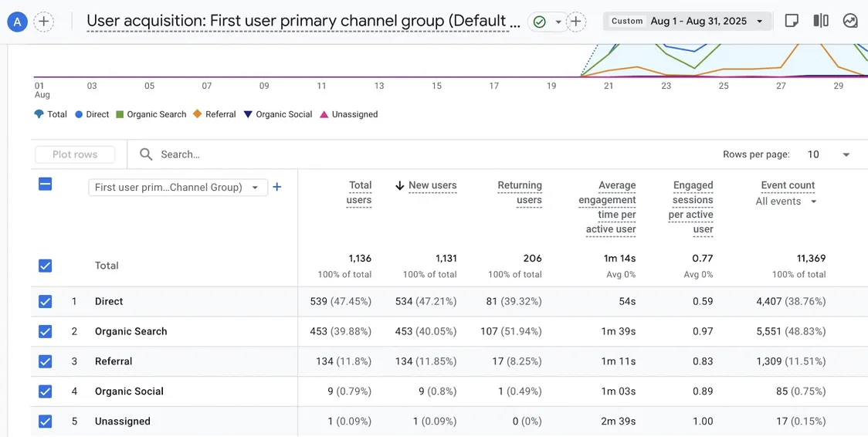
Task: Click the plus icon next to report status
Action: click(576, 22)
